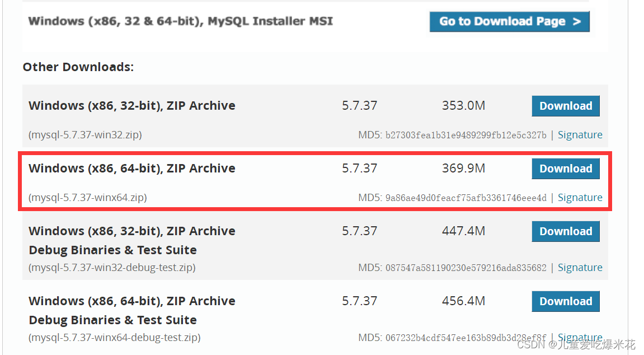Download the Windows 32-bit ZIP Archive
The image size is (644, 355).
(565, 106)
